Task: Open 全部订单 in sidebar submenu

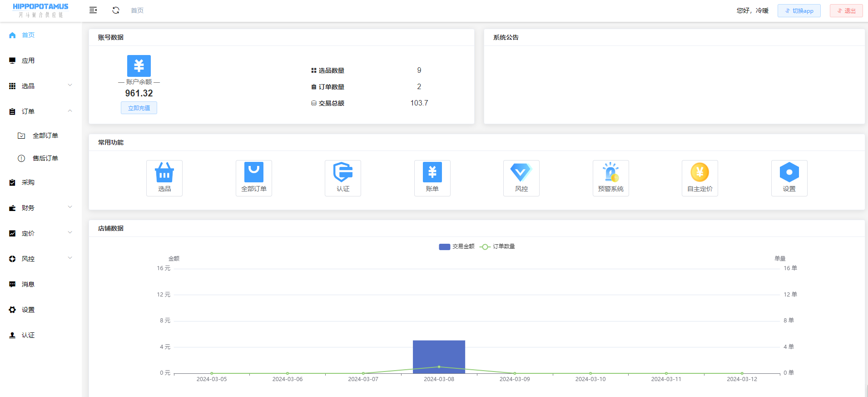Action: [x=45, y=136]
